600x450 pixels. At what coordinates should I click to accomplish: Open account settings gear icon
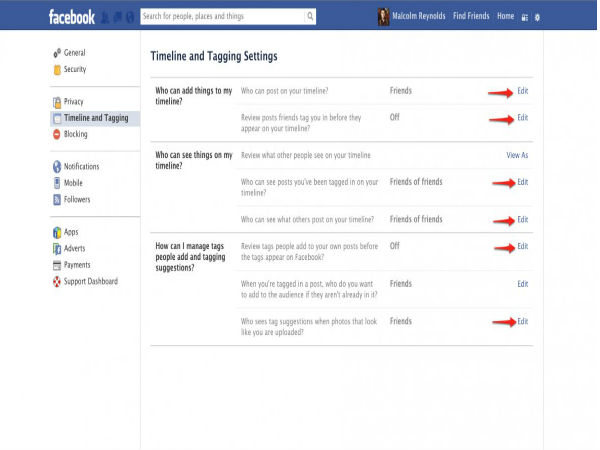pyautogui.click(x=537, y=17)
